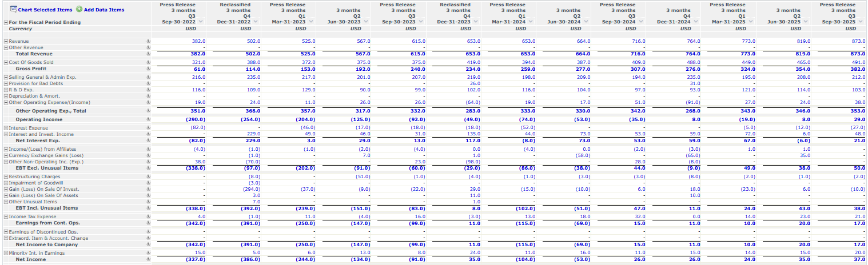Click the row icon for Earnings from Cont. Ops.
This screenshot has width=868, height=265.
click(x=148, y=223)
